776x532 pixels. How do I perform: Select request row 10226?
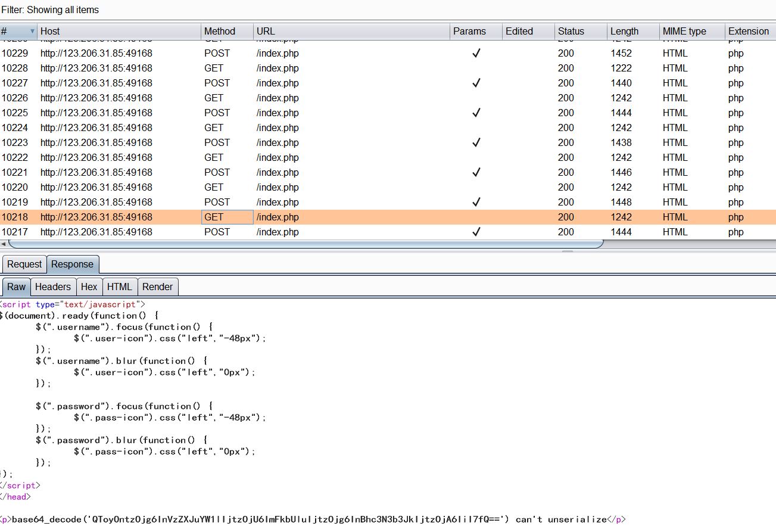click(388, 98)
